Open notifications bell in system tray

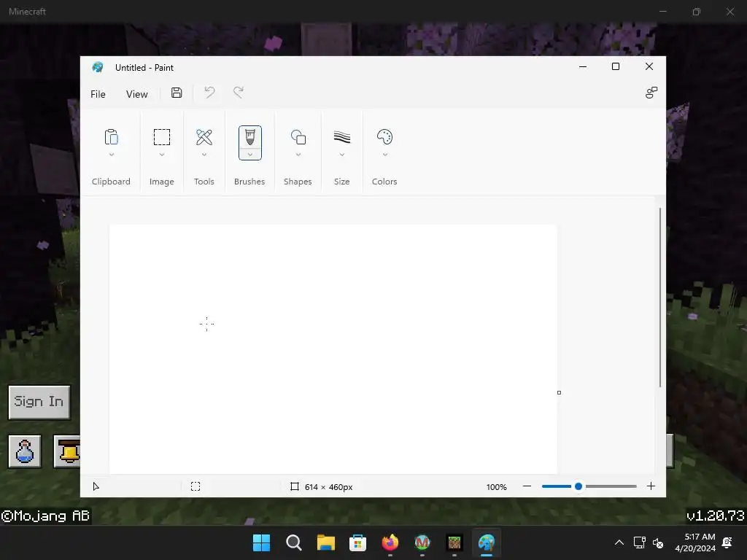click(727, 542)
